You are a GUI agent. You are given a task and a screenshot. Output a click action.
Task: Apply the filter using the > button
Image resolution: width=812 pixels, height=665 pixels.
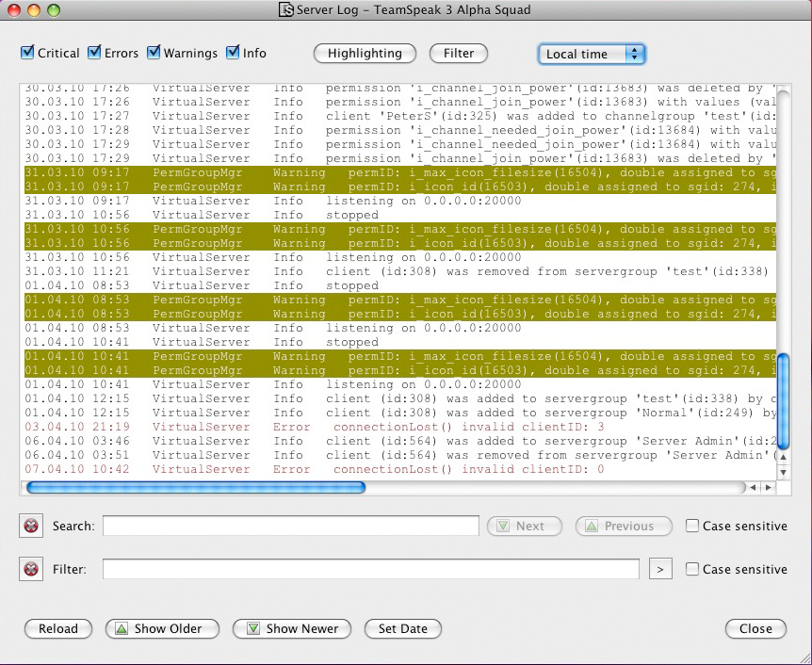(x=660, y=569)
